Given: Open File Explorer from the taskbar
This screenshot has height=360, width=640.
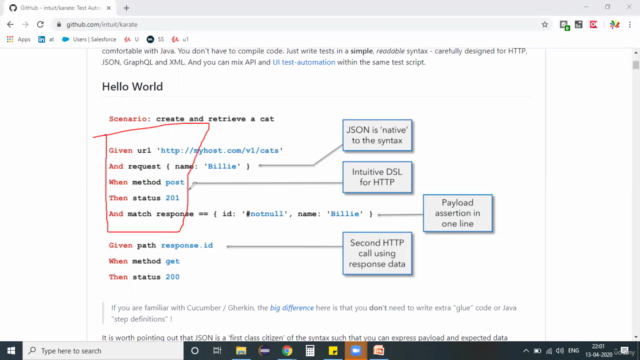Looking at the screenshot, I should (241, 351).
